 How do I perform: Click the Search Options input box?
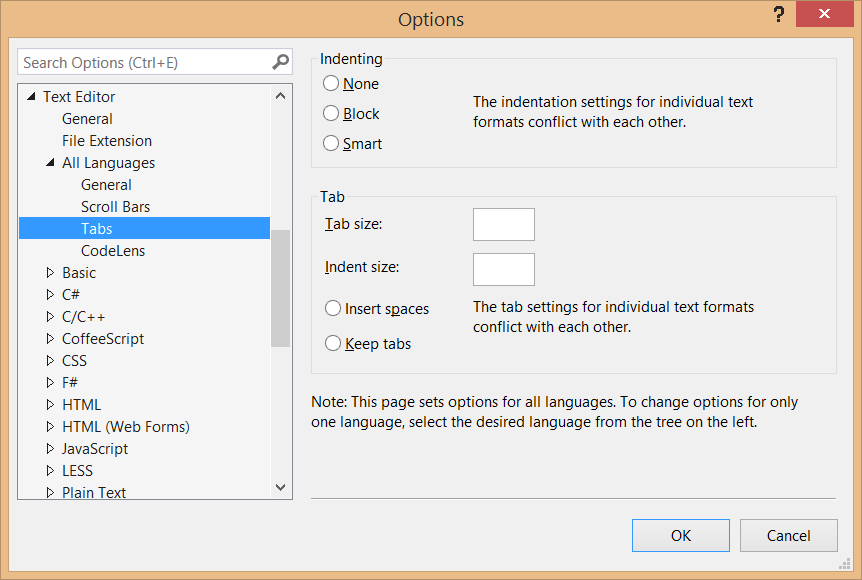coord(140,62)
